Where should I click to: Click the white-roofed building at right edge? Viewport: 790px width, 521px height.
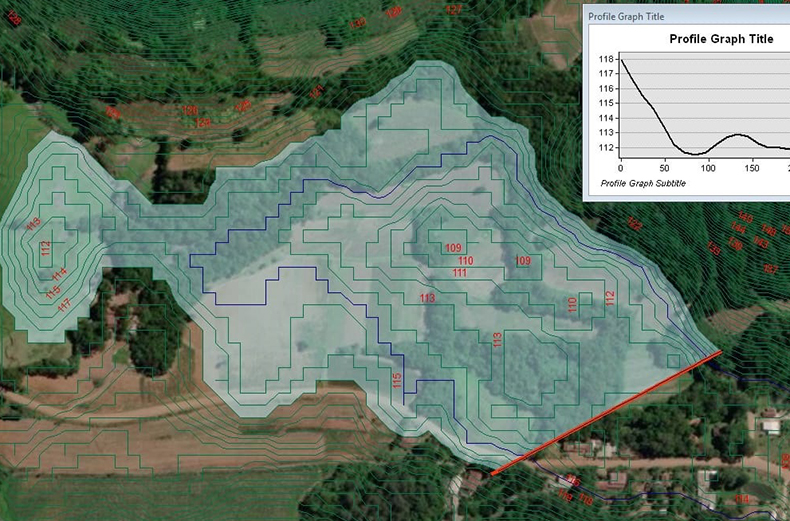click(x=771, y=426)
